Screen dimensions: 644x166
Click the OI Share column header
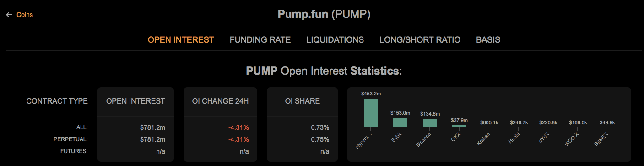pos(302,101)
